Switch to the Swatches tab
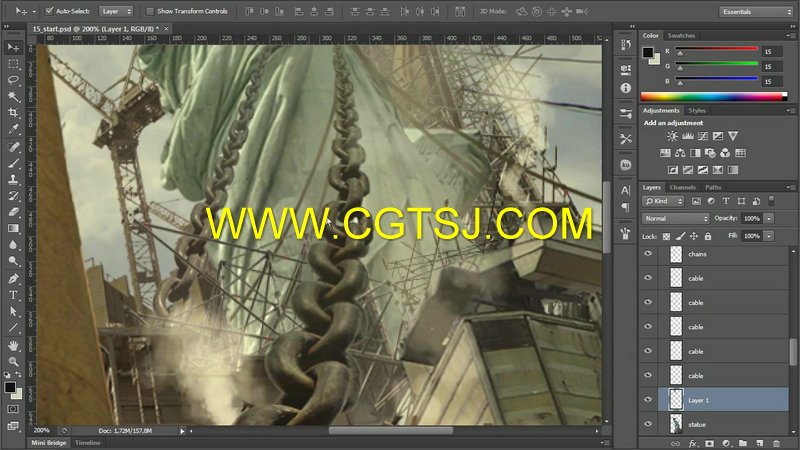Viewport: 800px width, 450px height. [x=681, y=36]
